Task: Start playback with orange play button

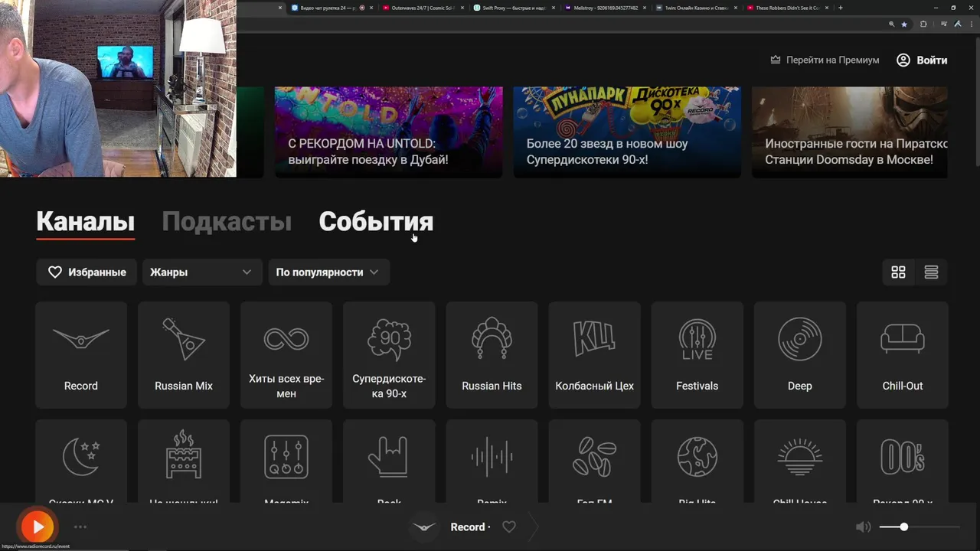Action: (x=38, y=527)
